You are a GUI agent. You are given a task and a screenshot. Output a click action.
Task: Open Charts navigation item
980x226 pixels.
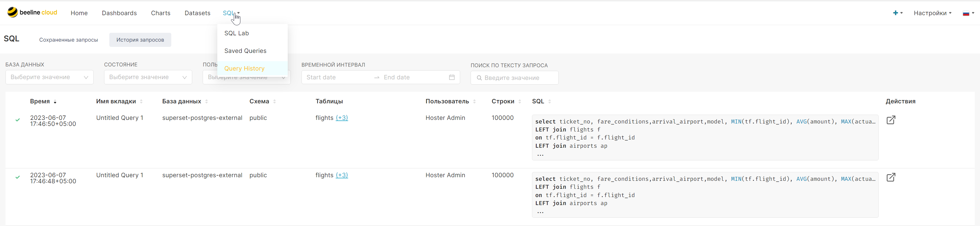pos(161,13)
